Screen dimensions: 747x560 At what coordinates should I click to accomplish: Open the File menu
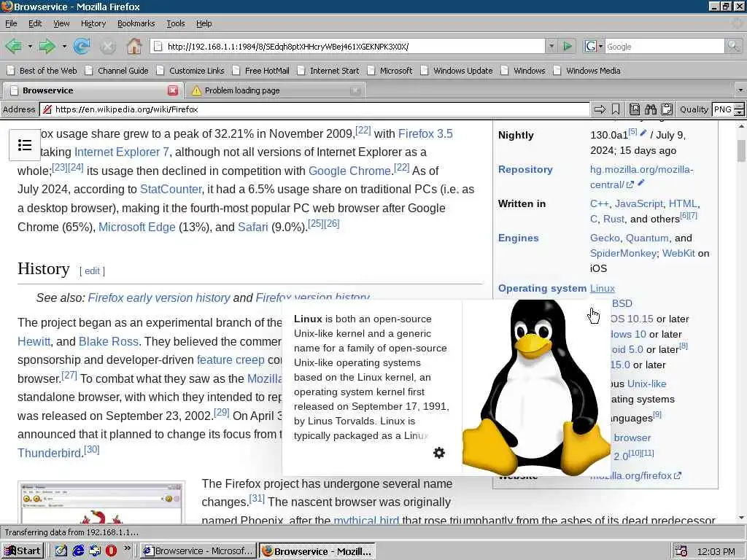click(11, 23)
